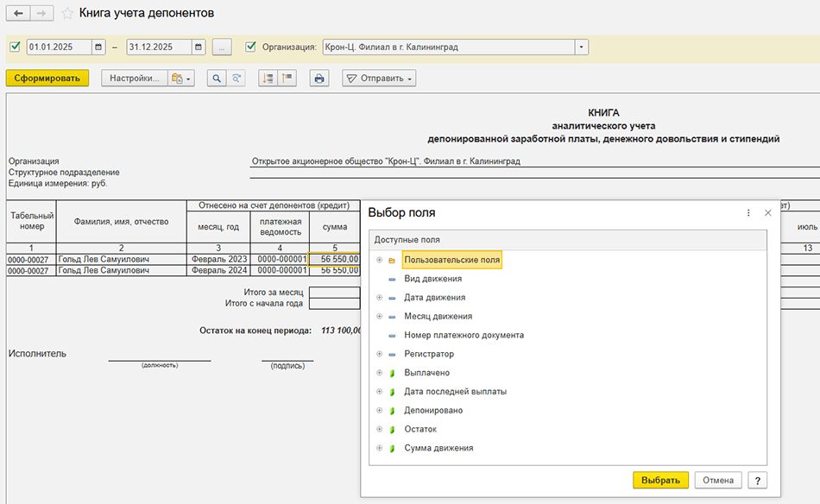Toggle the period filter checkbox
The image size is (820, 504).
point(15,47)
